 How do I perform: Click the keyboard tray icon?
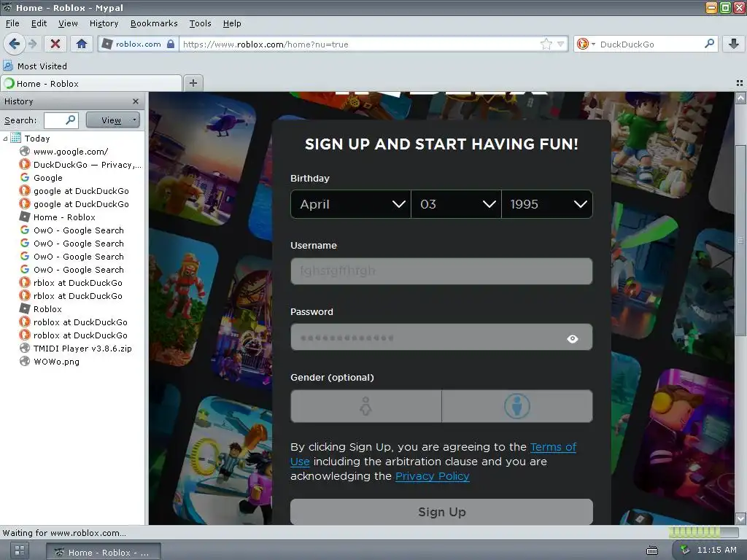[x=651, y=551]
